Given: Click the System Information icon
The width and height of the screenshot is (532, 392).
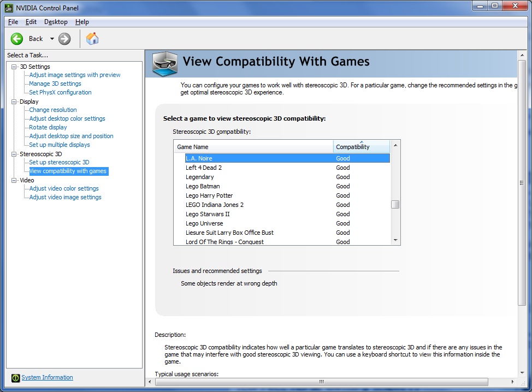Looking at the screenshot, I should coord(16,378).
